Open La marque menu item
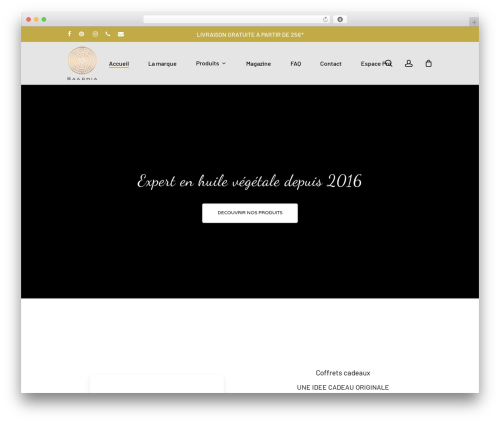The height and width of the screenshot is (423, 500). [x=162, y=64]
